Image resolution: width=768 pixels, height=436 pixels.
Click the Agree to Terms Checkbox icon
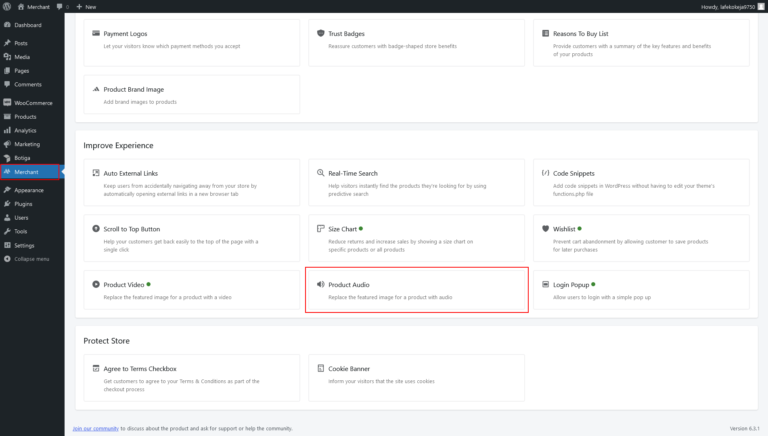coord(96,368)
